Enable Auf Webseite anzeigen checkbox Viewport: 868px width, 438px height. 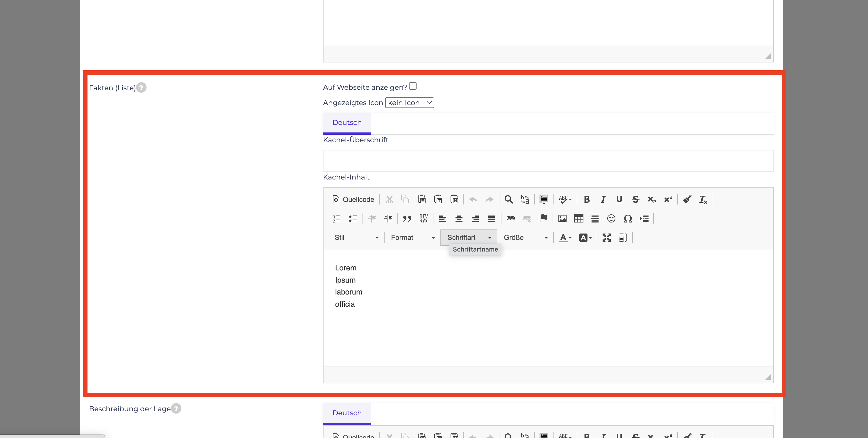[x=413, y=86]
